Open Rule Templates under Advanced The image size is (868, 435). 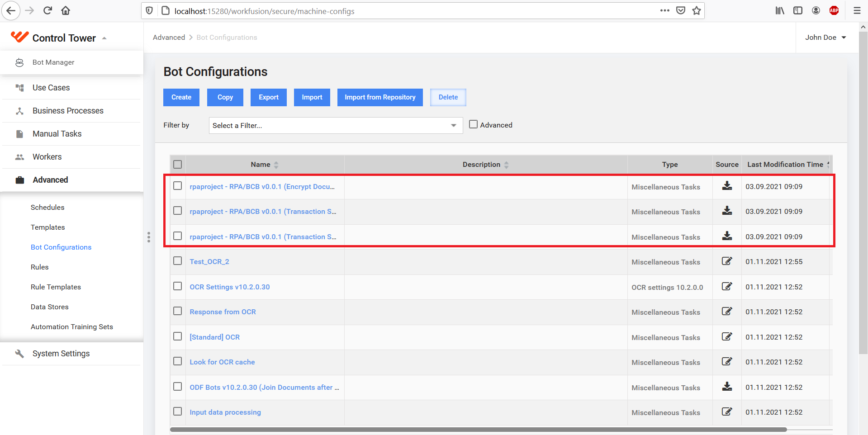point(56,287)
